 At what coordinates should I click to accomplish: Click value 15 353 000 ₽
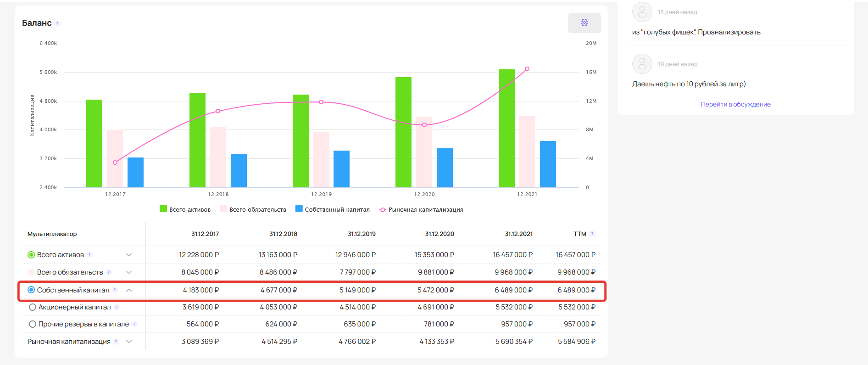click(x=434, y=255)
